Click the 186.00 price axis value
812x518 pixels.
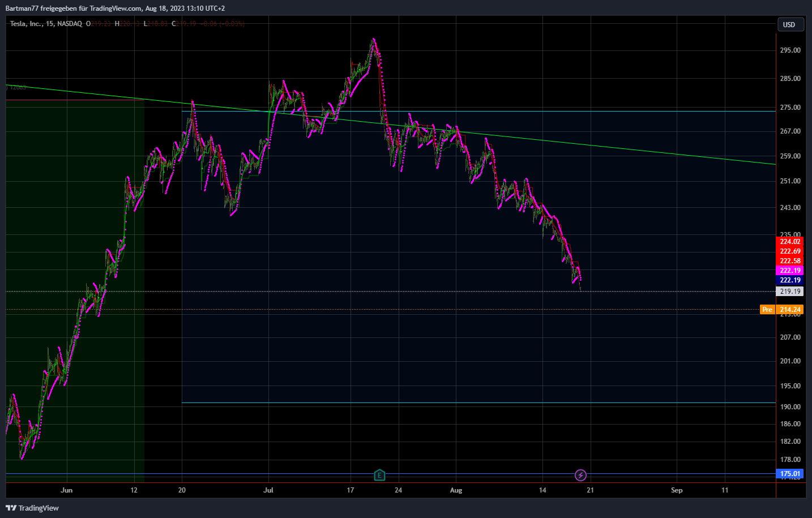(790, 424)
